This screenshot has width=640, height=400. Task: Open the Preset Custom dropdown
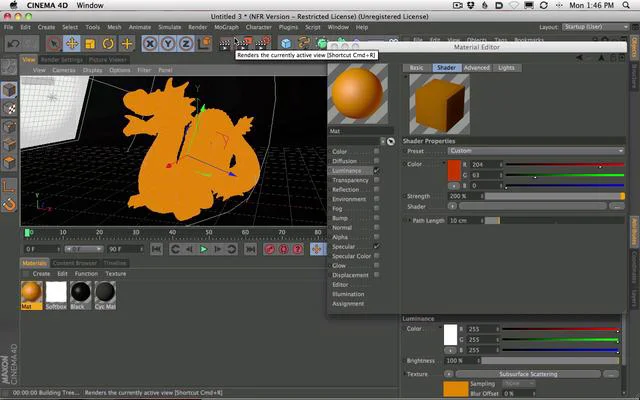pyautogui.click(x=536, y=151)
